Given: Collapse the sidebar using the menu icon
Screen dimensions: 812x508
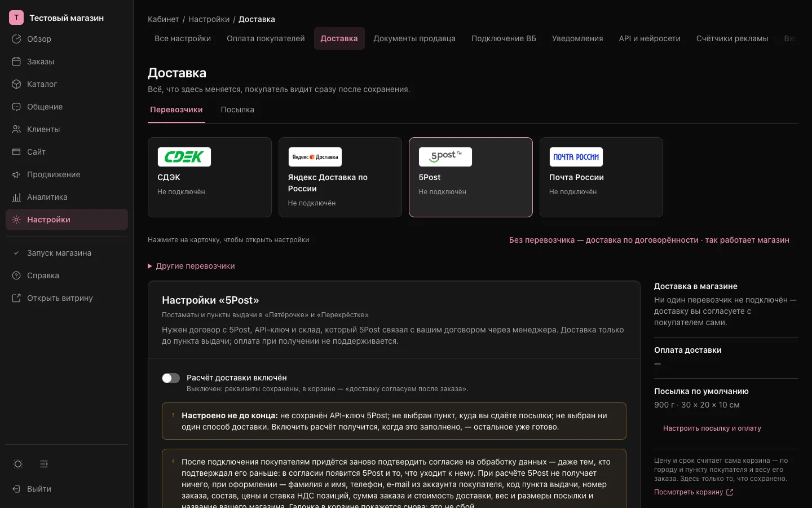Looking at the screenshot, I should (44, 464).
